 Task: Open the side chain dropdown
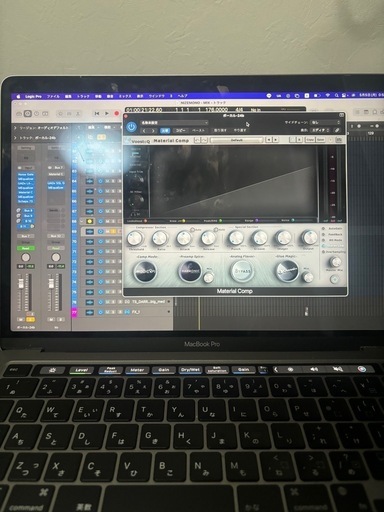tap(325, 123)
